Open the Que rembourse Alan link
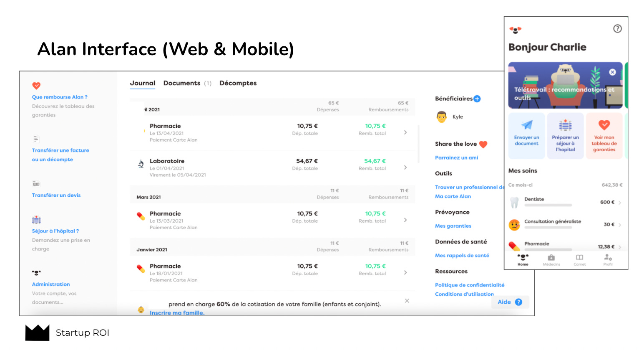644x350 pixels. (60, 97)
